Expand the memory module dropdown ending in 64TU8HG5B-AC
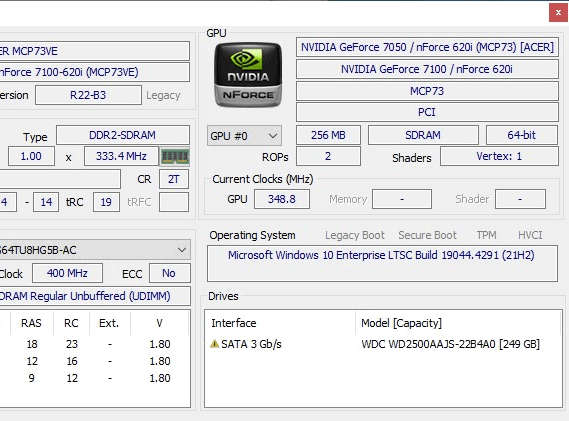Screen dimensions: 569x421 pyautogui.click(x=95, y=250)
